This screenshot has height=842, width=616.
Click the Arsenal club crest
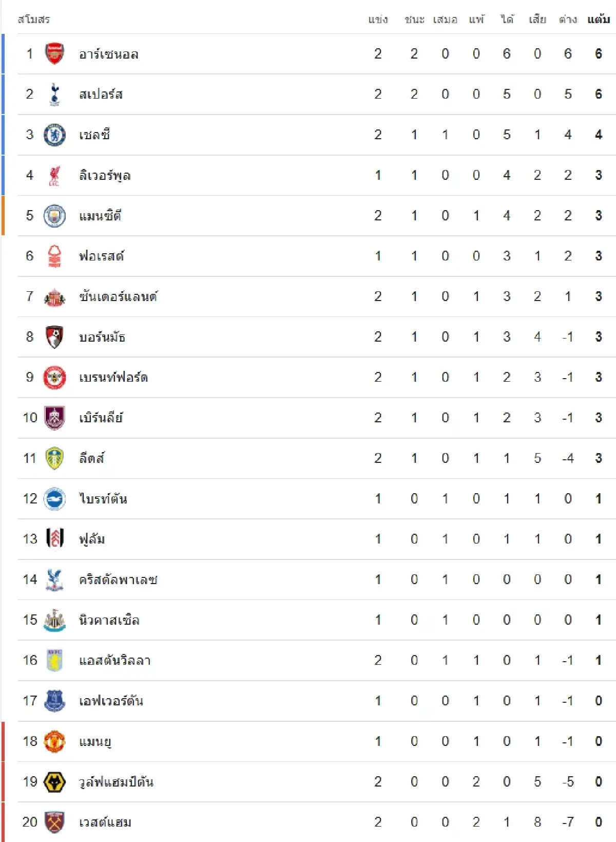(x=54, y=54)
